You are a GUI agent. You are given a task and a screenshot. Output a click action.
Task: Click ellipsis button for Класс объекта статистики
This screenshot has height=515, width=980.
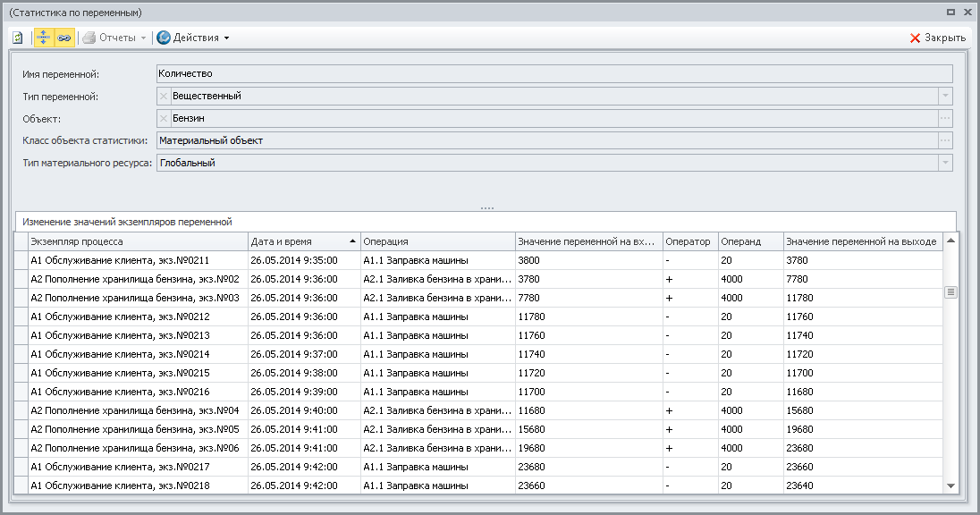[x=944, y=140]
